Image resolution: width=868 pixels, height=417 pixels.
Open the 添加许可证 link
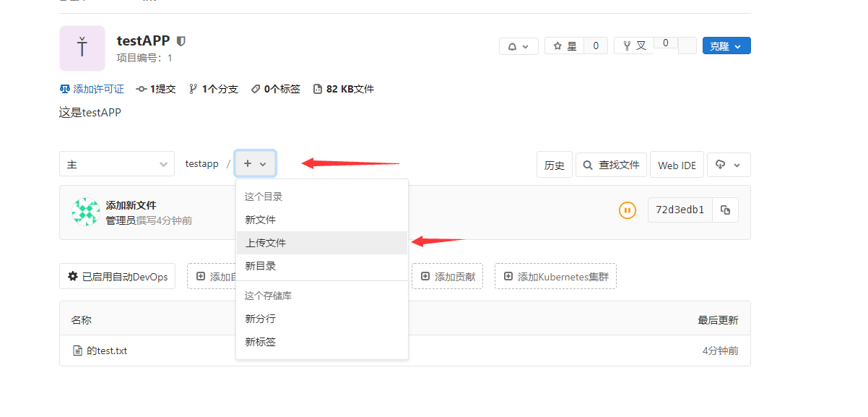tap(92, 89)
